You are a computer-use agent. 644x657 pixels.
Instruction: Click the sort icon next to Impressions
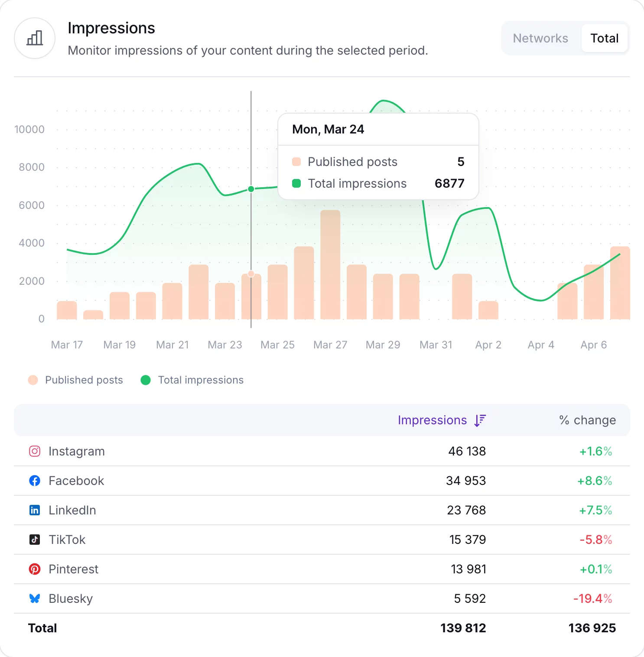click(x=479, y=420)
